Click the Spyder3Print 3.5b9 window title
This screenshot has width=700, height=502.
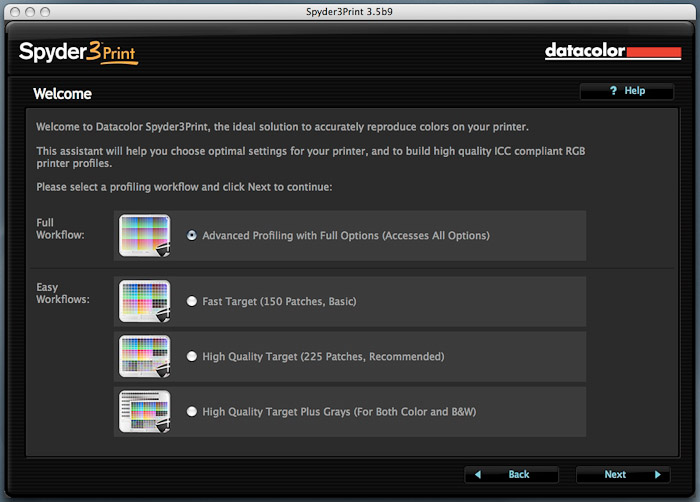point(350,10)
